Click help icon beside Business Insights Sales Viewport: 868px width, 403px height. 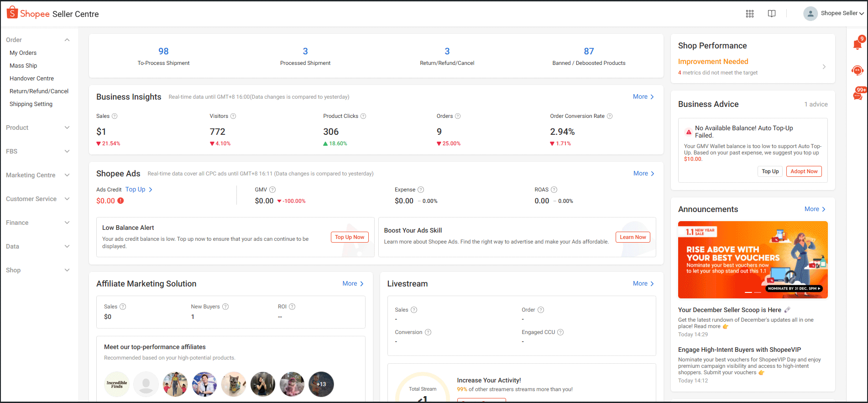pos(115,116)
